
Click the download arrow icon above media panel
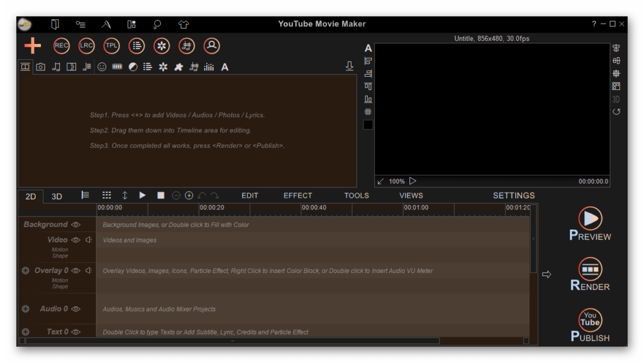(x=350, y=65)
